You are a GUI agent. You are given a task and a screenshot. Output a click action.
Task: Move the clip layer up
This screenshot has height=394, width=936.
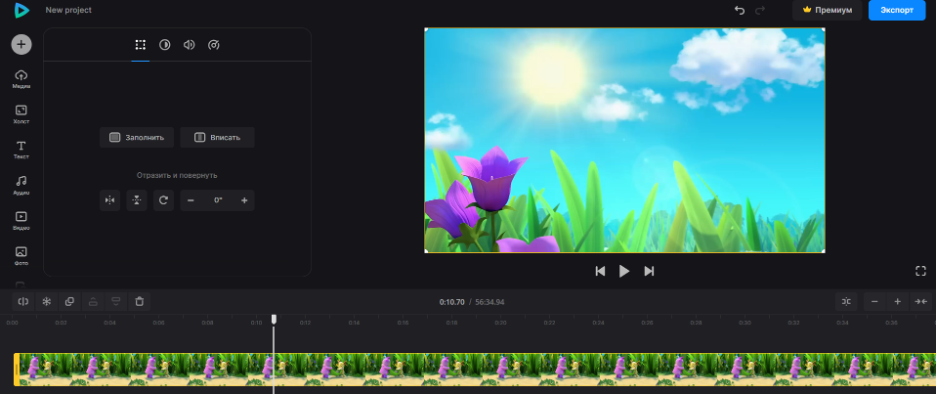[x=93, y=301]
